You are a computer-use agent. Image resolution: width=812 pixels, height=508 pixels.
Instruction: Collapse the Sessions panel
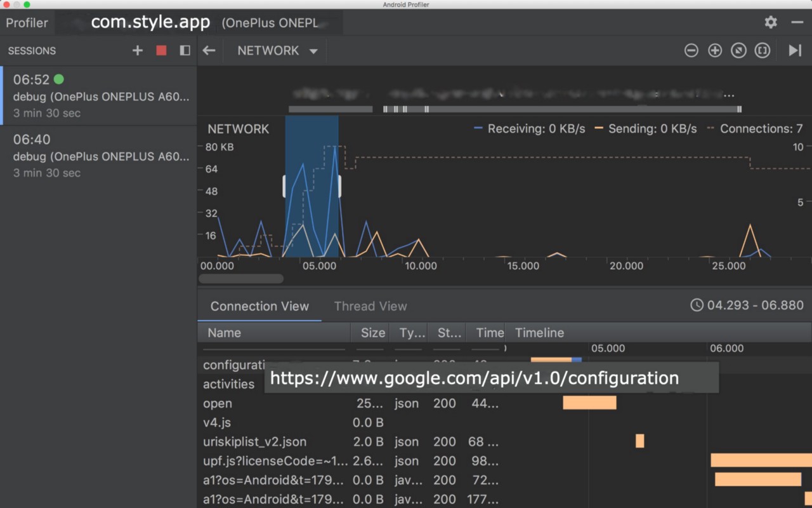(184, 50)
